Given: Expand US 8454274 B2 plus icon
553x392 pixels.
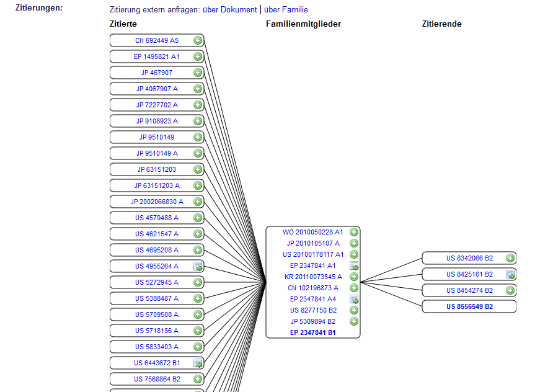Looking at the screenshot, I should [x=510, y=290].
